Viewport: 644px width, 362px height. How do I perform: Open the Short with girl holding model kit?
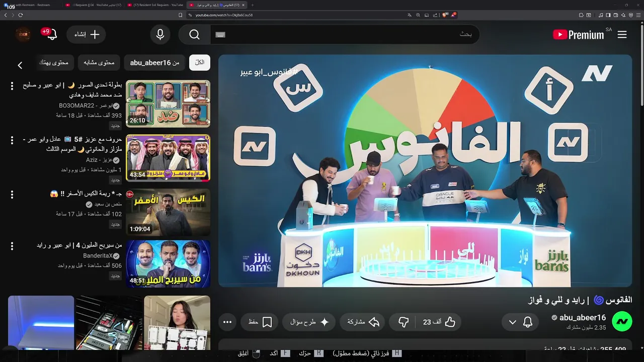tap(177, 323)
